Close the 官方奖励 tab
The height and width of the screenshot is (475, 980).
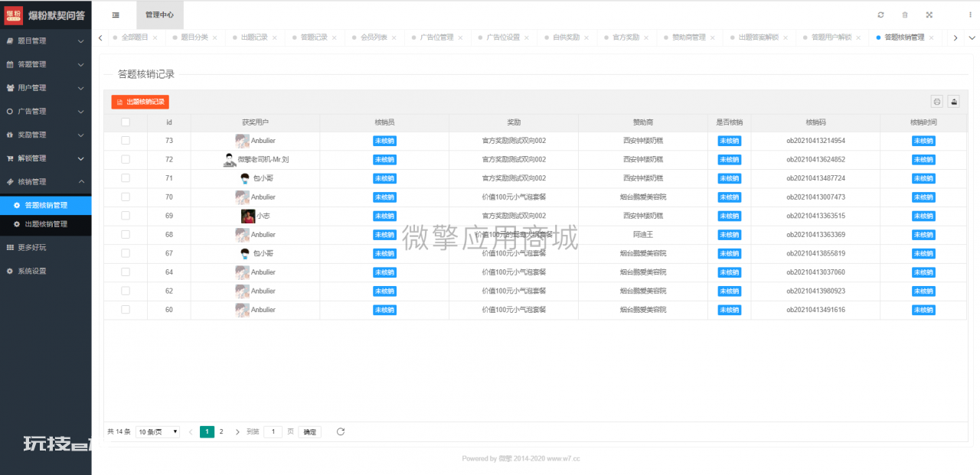click(646, 37)
